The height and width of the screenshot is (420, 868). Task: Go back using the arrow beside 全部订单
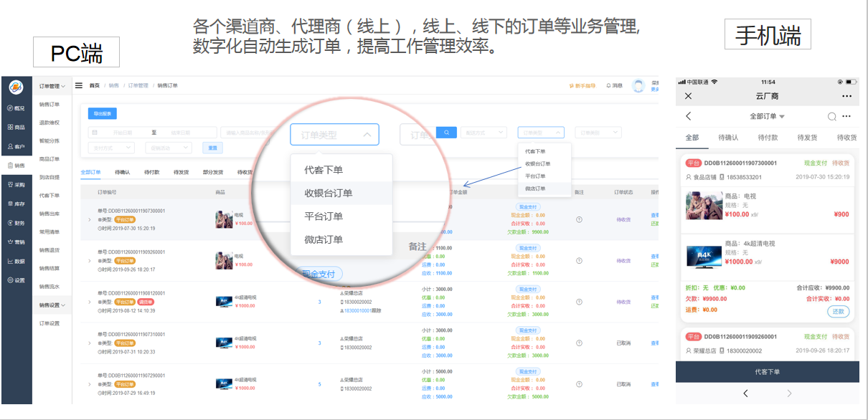[689, 116]
